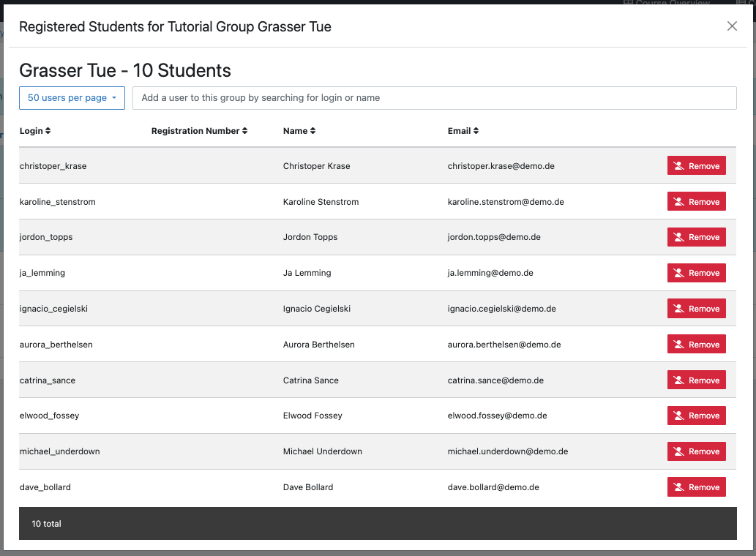Sort students by Name column

click(x=299, y=131)
